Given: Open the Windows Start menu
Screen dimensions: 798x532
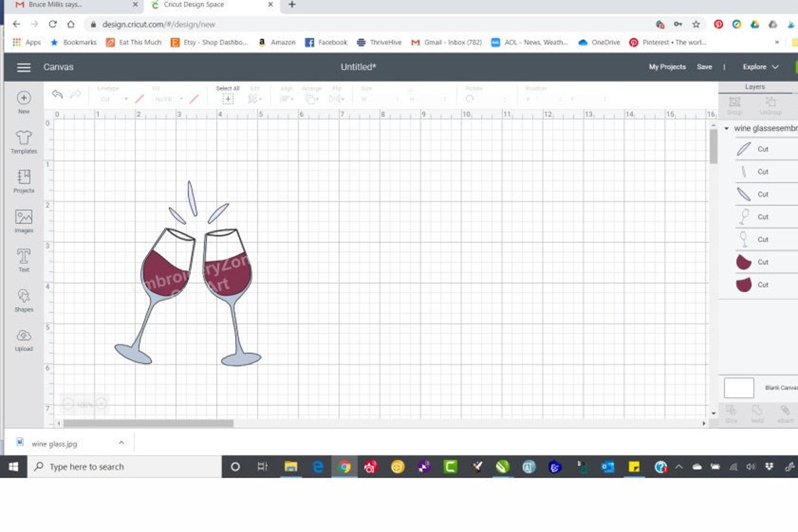Looking at the screenshot, I should click(14, 467).
